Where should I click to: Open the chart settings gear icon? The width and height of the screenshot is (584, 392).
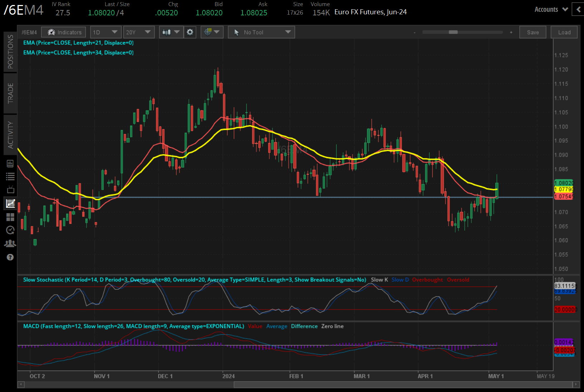click(190, 32)
